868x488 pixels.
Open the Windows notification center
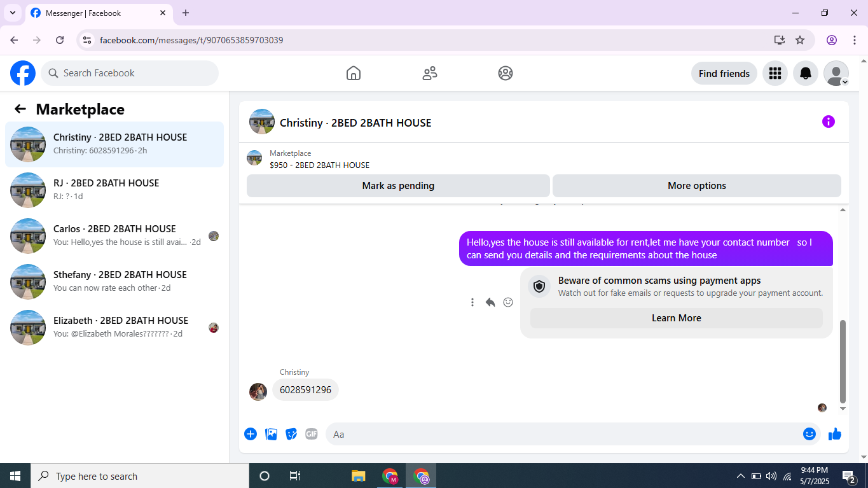pos(849,476)
